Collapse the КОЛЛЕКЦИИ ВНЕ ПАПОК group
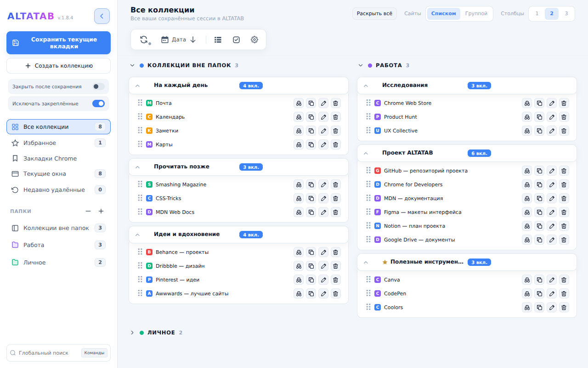588x368 pixels. 132,65
